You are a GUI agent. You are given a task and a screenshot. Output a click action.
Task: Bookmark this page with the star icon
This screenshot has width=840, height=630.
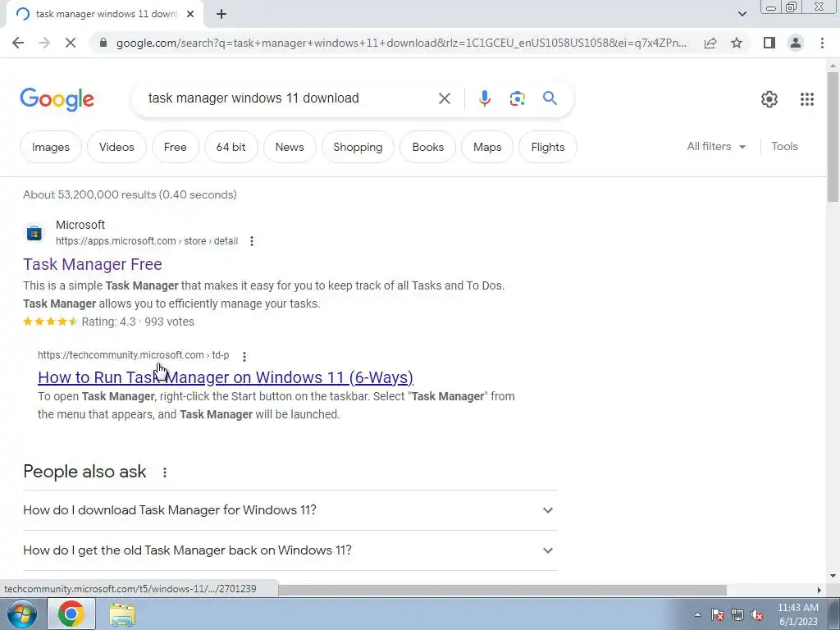click(737, 43)
